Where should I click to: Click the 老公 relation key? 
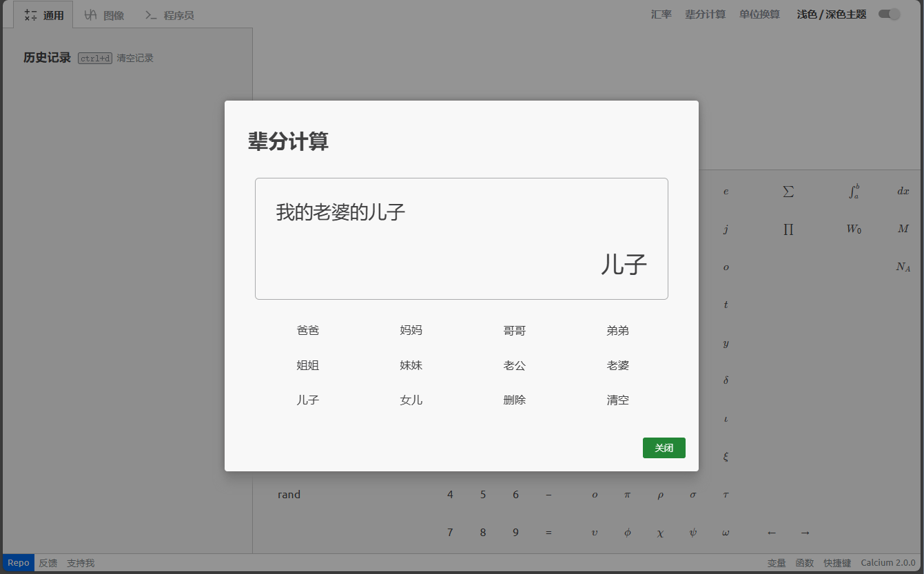[x=515, y=365]
